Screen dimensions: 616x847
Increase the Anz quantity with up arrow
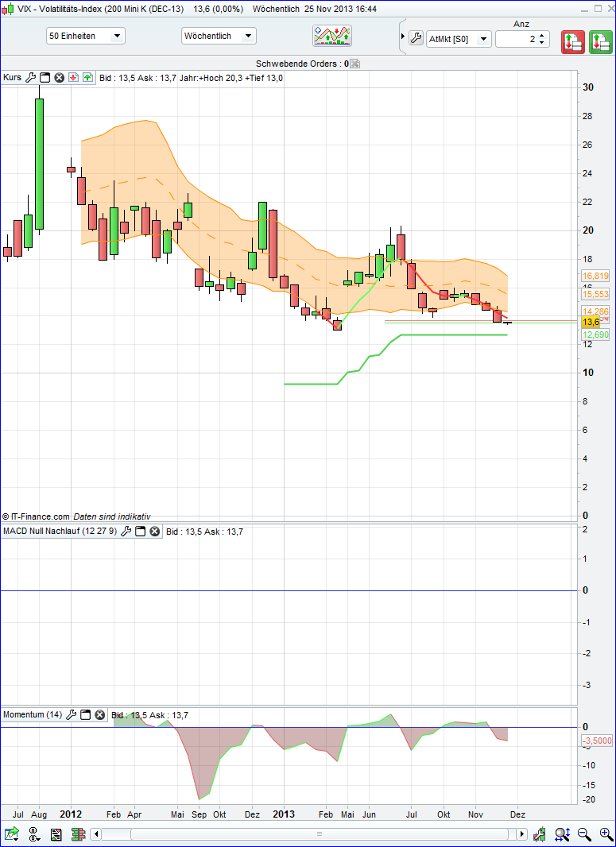541,35
